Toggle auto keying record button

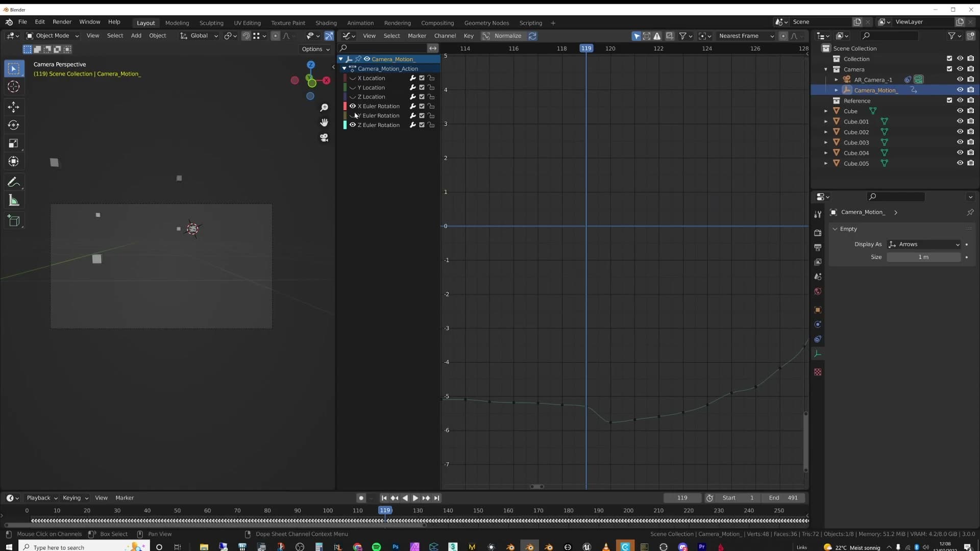361,498
